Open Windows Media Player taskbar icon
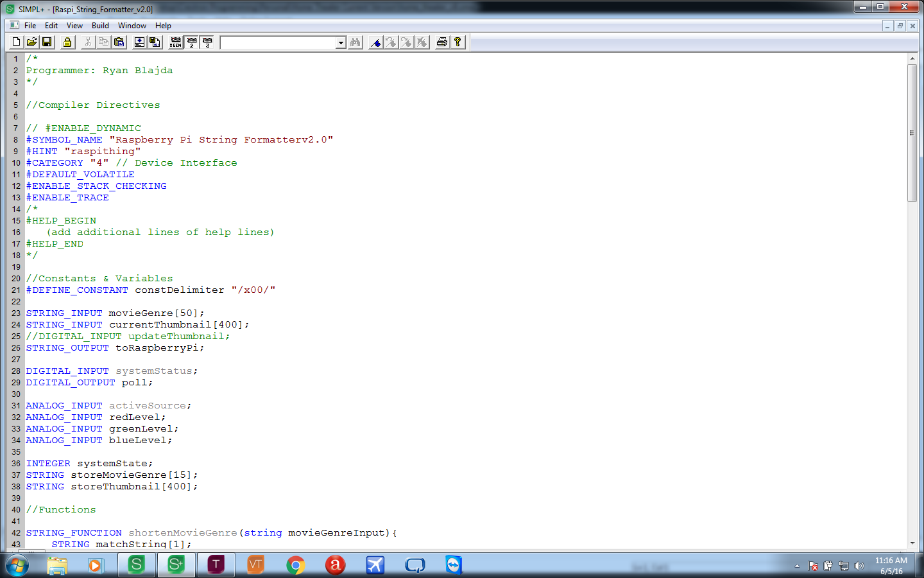 tap(96, 565)
